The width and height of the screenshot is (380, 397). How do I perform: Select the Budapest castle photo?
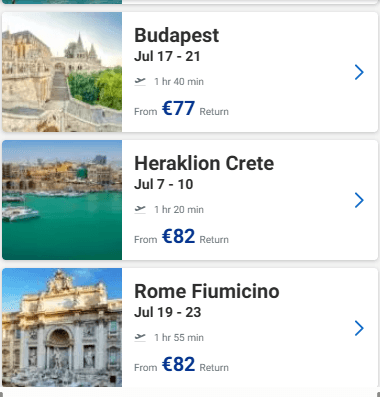coord(62,72)
